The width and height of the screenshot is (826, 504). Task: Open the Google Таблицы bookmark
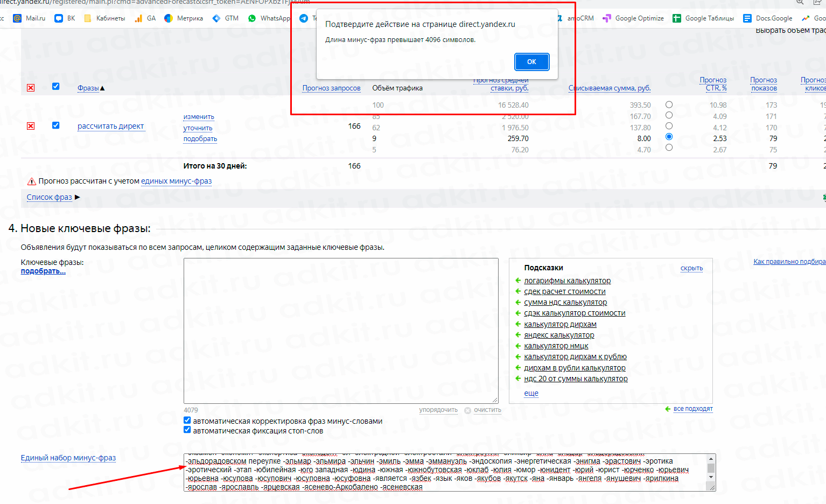703,18
